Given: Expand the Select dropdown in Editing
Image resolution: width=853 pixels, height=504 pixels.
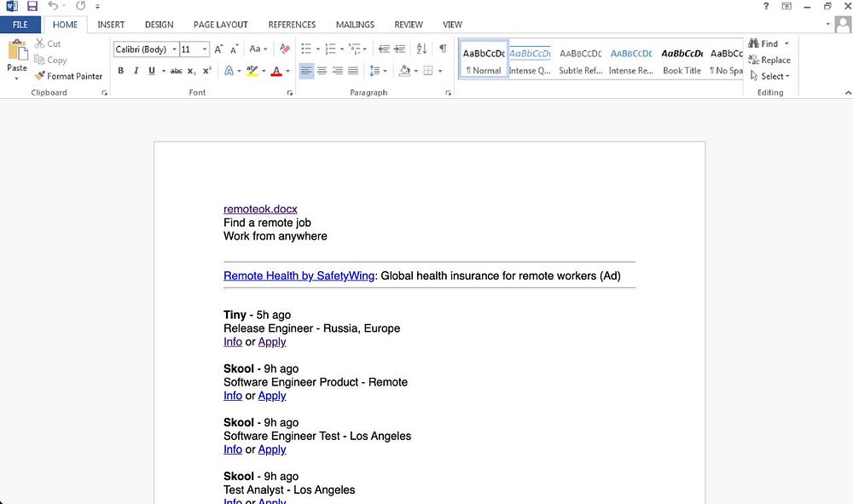Looking at the screenshot, I should pos(770,76).
